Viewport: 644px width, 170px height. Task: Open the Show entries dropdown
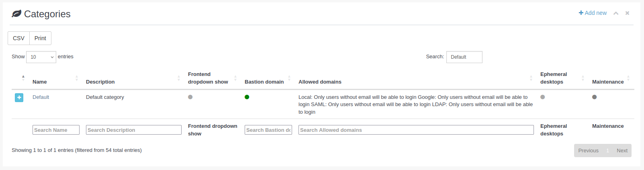click(x=41, y=57)
